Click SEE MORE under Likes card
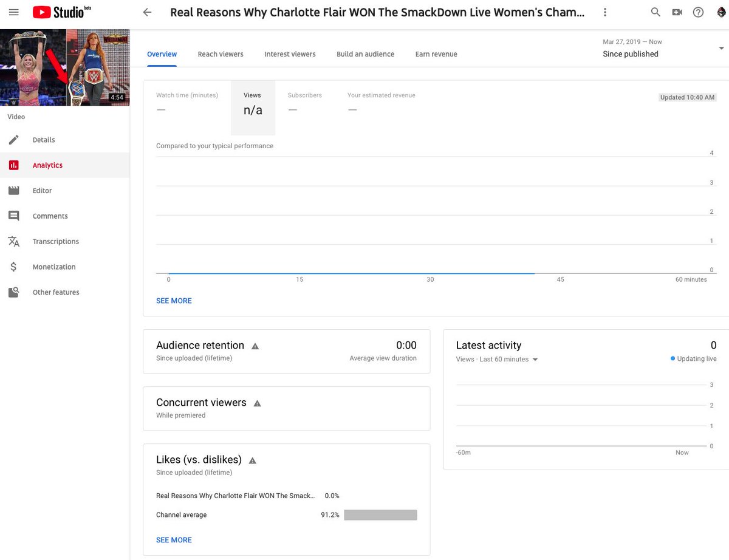This screenshot has width=729, height=560. tap(174, 540)
